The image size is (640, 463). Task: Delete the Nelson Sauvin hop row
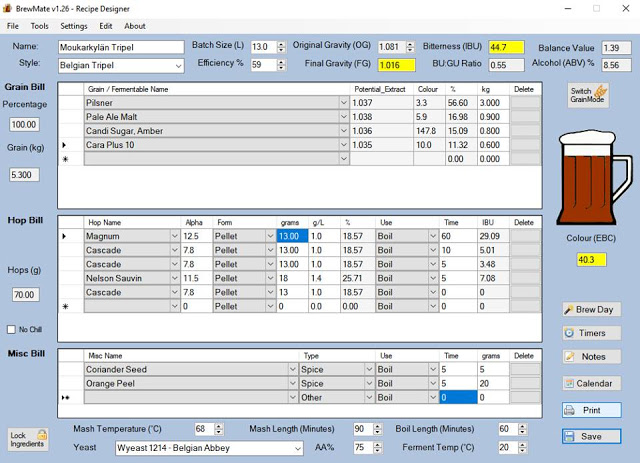click(x=525, y=278)
